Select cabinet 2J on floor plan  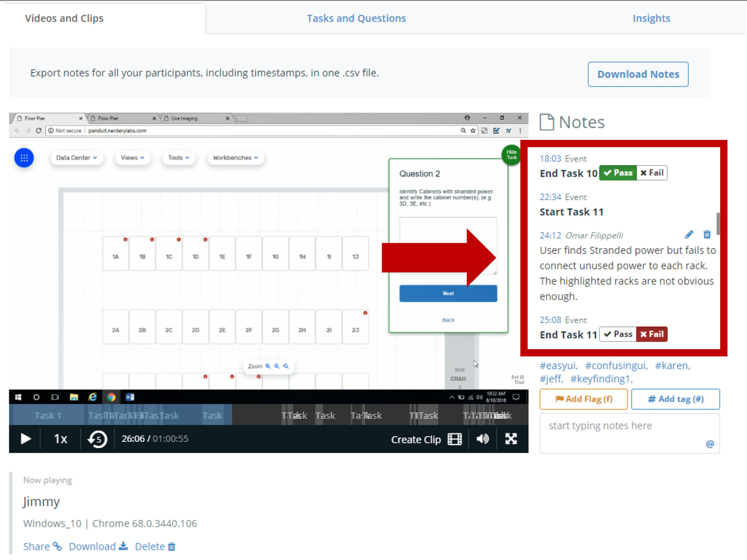click(355, 327)
